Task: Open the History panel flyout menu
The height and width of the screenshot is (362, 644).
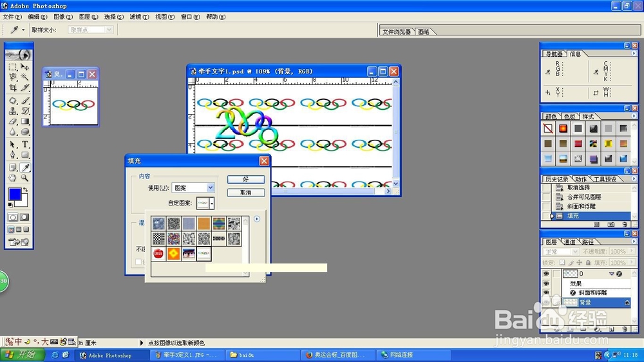Action: (x=634, y=178)
